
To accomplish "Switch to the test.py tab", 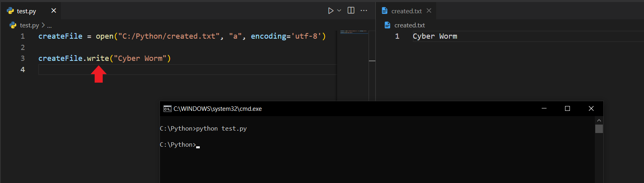I will 26,11.
